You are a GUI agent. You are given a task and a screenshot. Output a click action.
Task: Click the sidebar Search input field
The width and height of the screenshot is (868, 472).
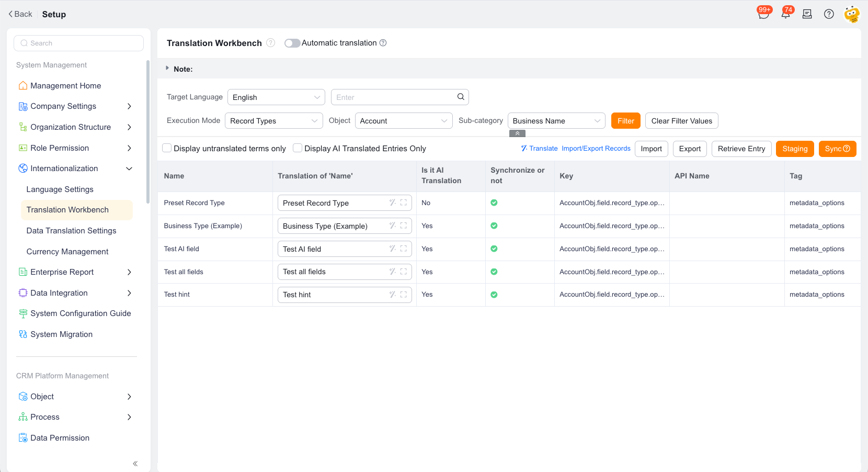click(x=78, y=43)
